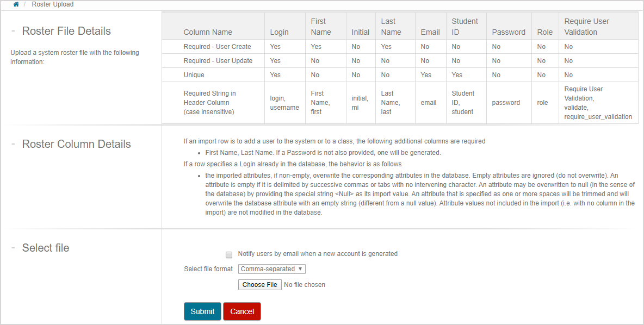Click the No file chosen text
Screen dimensions: 644x325
(x=305, y=285)
